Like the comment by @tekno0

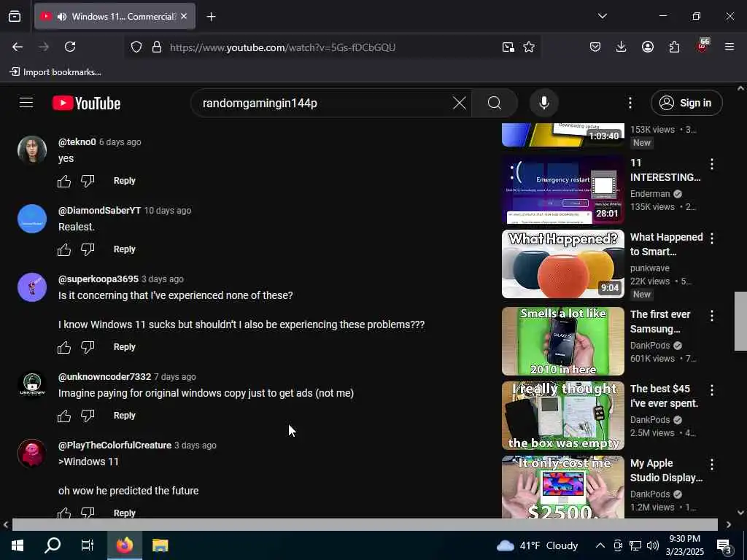click(x=64, y=181)
